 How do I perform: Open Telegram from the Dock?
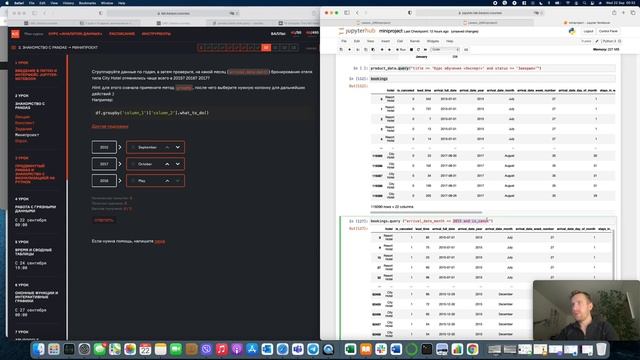pyautogui.click(x=313, y=349)
